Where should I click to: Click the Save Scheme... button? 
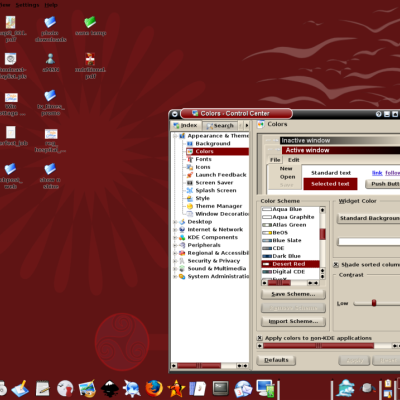(x=293, y=294)
